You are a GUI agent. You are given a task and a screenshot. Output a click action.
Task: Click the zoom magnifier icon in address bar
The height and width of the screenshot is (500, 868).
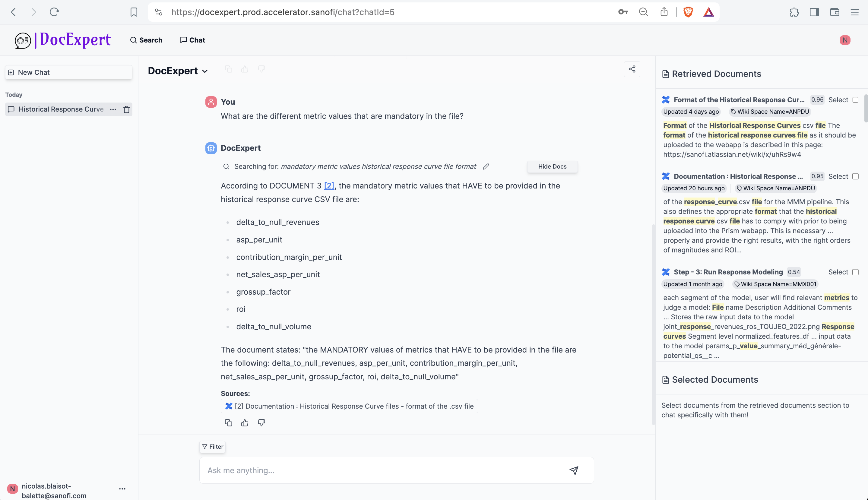pyautogui.click(x=643, y=12)
